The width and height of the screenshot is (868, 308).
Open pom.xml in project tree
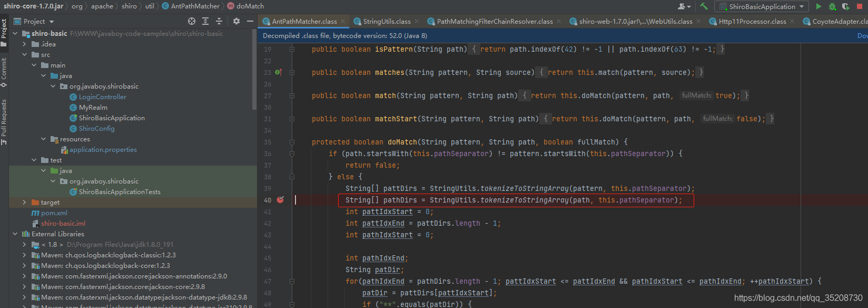pos(54,213)
